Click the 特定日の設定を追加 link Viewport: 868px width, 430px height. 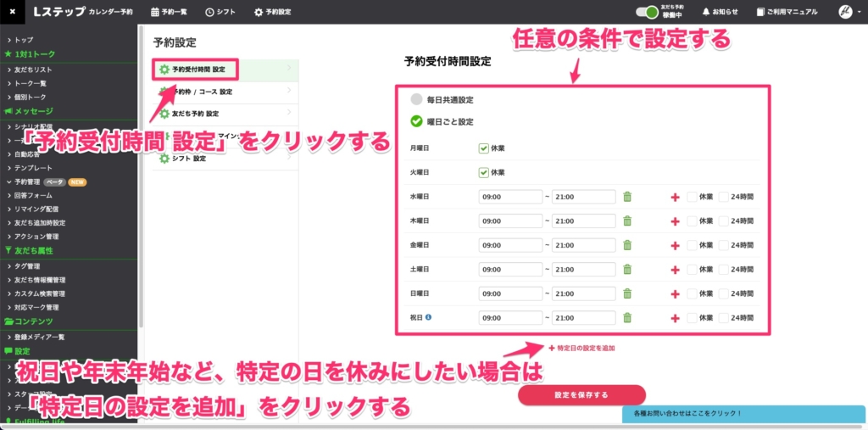pos(581,349)
